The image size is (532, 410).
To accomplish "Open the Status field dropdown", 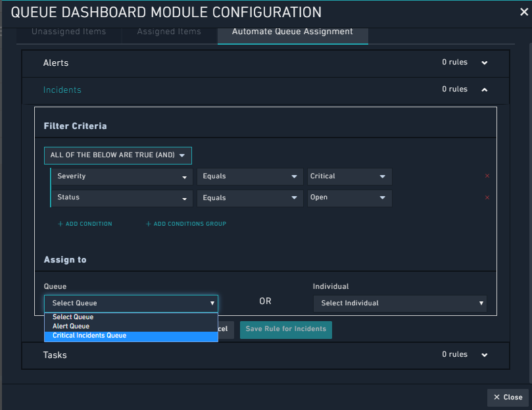I will pyautogui.click(x=122, y=197).
